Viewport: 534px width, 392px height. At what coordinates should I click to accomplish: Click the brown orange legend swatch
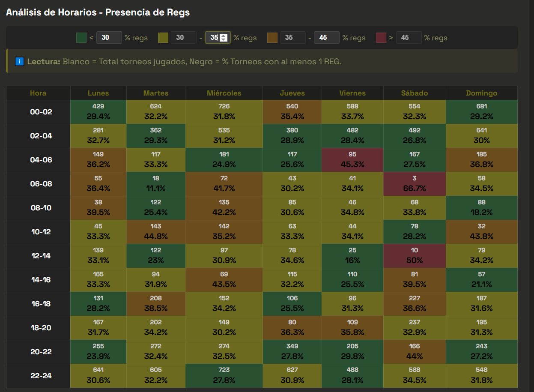[x=272, y=38]
